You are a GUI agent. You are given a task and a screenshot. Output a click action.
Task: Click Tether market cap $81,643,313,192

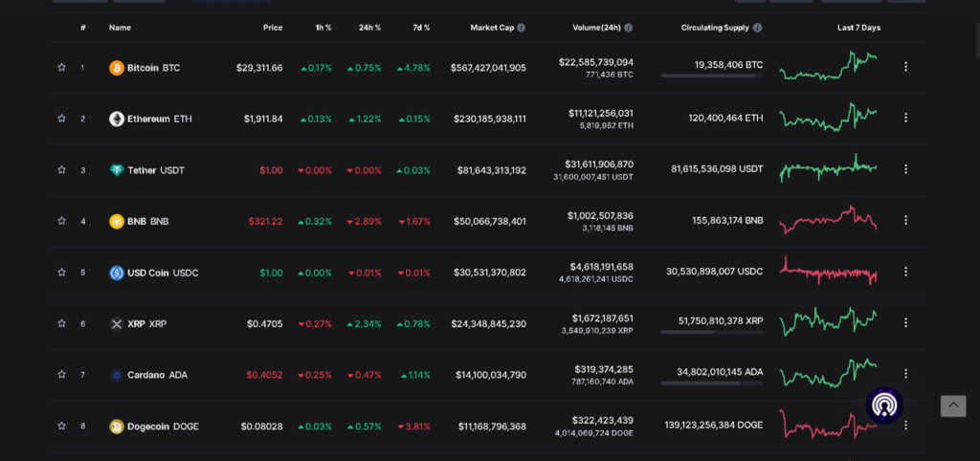point(492,170)
